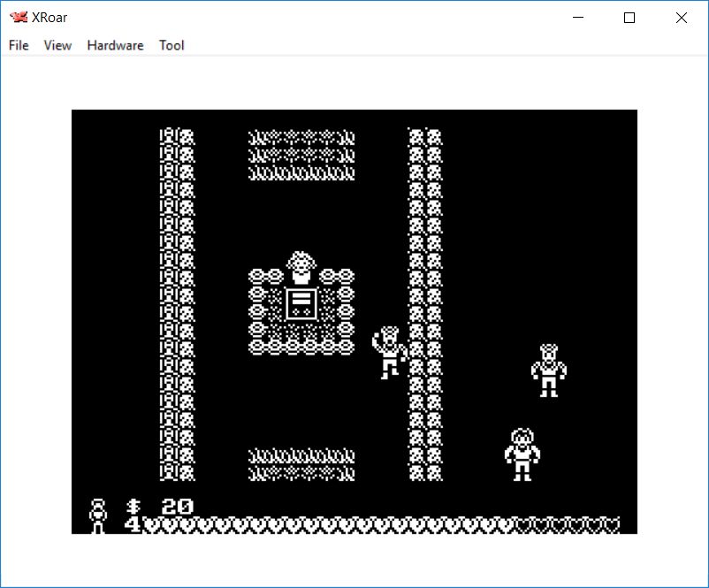Image resolution: width=709 pixels, height=588 pixels.
Task: Click the far-right character beside the skull column
Action: click(548, 370)
